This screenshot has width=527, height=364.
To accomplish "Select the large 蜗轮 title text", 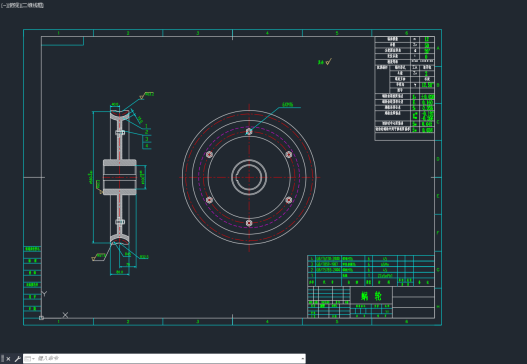I will pos(371,296).
